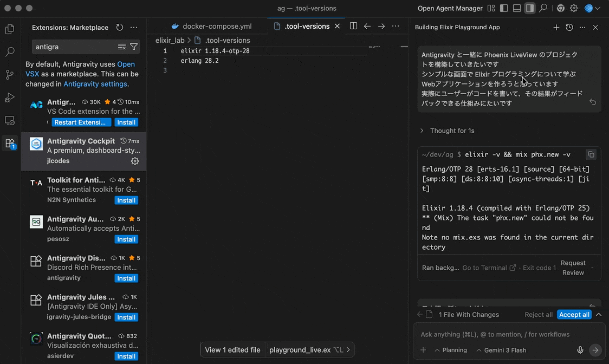
Task: Open Antigravity Cockpit manage gear
Action: click(x=135, y=161)
